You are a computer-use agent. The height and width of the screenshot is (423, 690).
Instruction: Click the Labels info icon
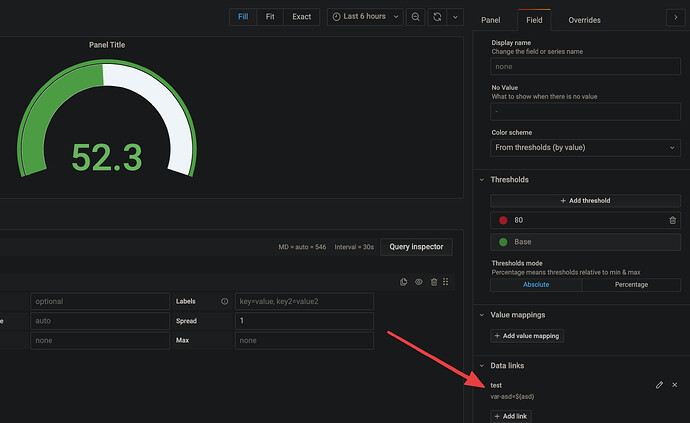click(224, 302)
